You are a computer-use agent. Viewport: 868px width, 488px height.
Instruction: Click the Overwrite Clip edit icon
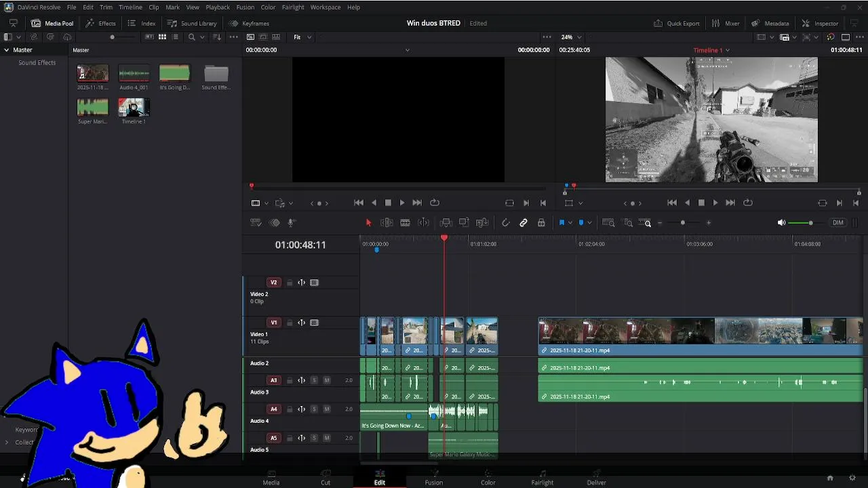(464, 223)
